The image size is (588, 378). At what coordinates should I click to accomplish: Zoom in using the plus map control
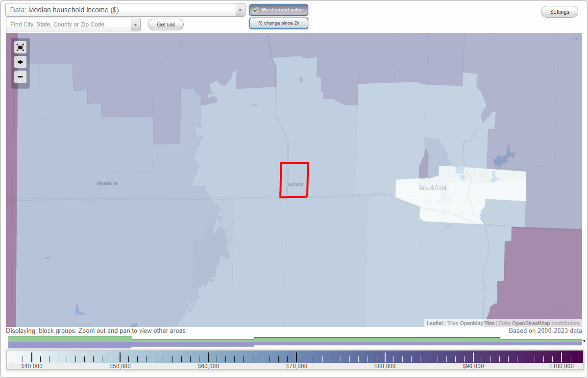[x=20, y=62]
